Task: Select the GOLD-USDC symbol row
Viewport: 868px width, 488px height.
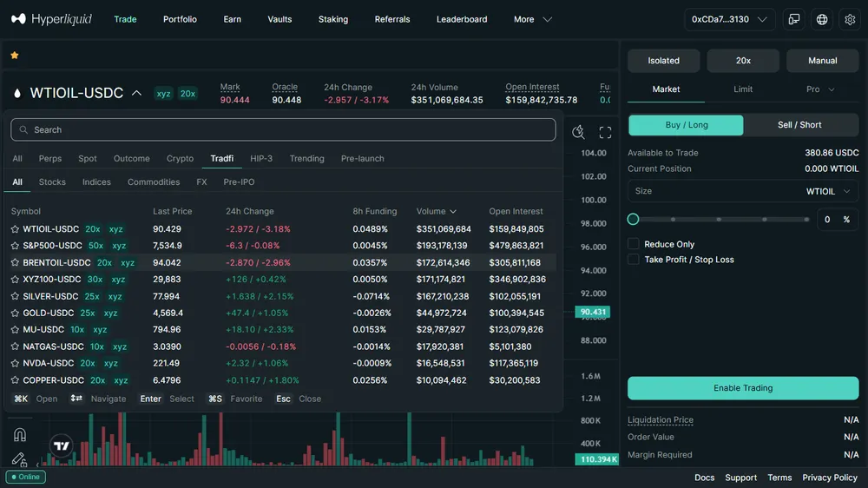Action: pos(284,313)
